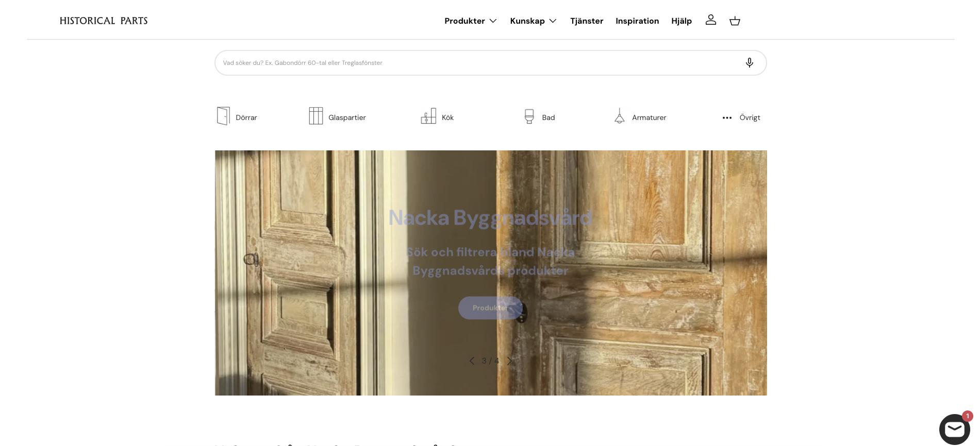Select the Kök kitchen icon
Screen dimensions: 980x446
click(428, 116)
